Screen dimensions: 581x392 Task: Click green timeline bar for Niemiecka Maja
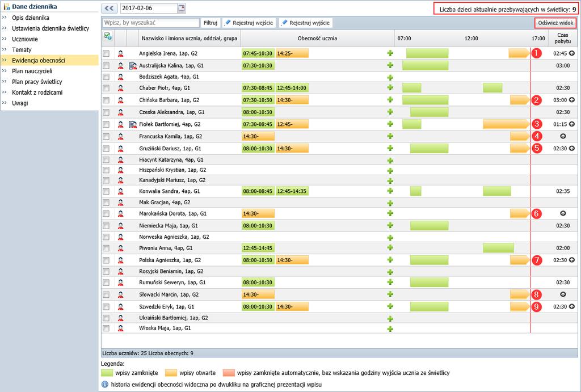click(429, 226)
